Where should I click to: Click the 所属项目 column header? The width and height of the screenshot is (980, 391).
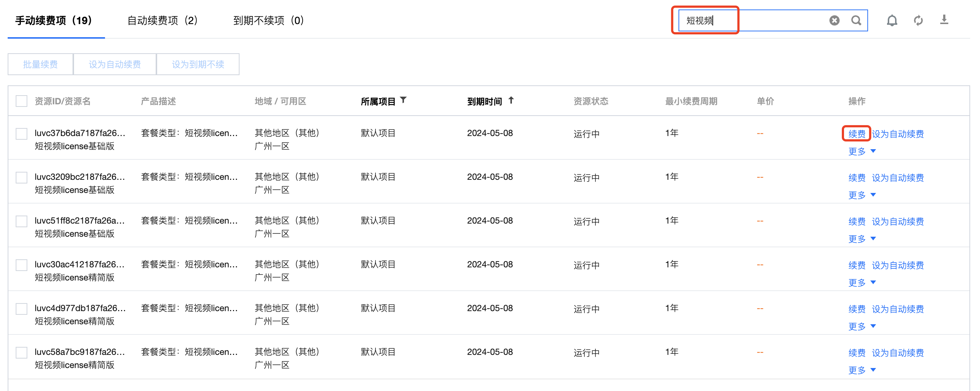coord(378,102)
